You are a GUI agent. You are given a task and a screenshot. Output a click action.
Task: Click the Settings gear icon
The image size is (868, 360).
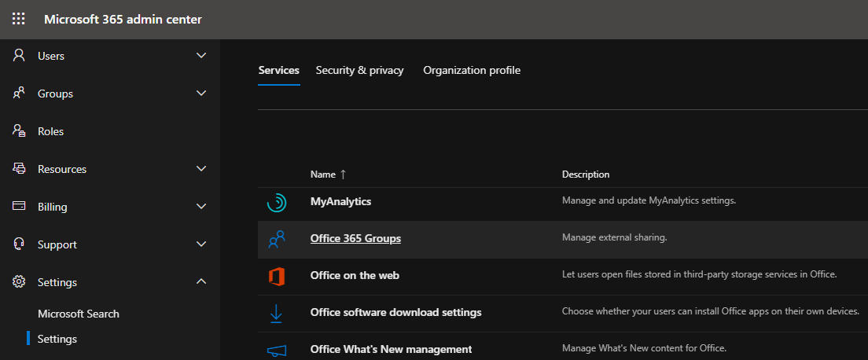pos(19,281)
